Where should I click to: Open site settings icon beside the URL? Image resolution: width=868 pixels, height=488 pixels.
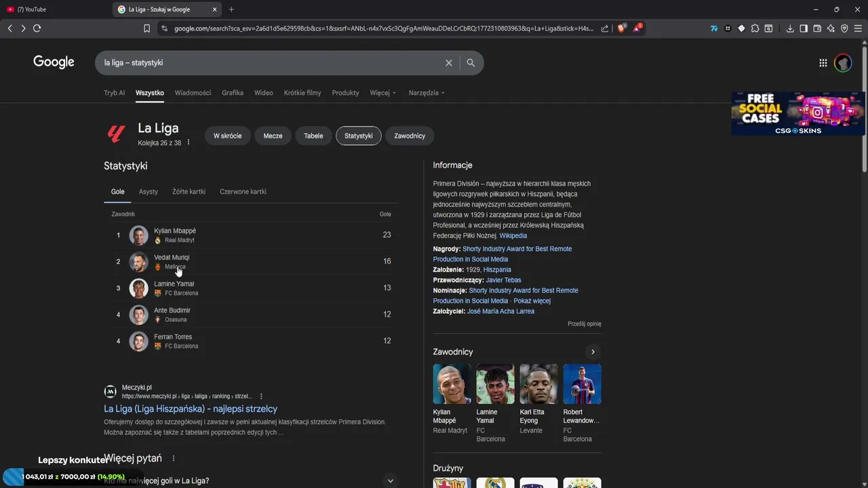(163, 28)
